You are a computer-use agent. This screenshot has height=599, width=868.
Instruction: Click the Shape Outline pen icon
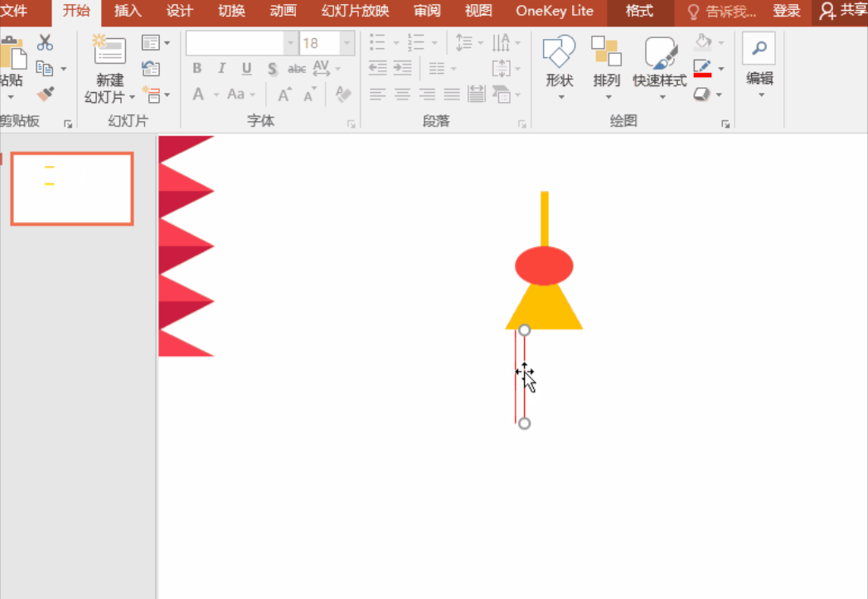click(702, 68)
